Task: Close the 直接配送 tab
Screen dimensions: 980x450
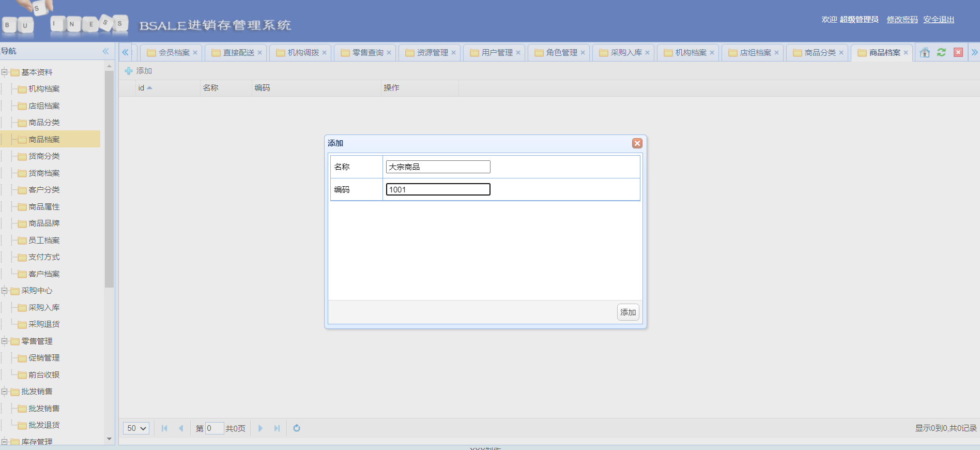Action: [259, 53]
